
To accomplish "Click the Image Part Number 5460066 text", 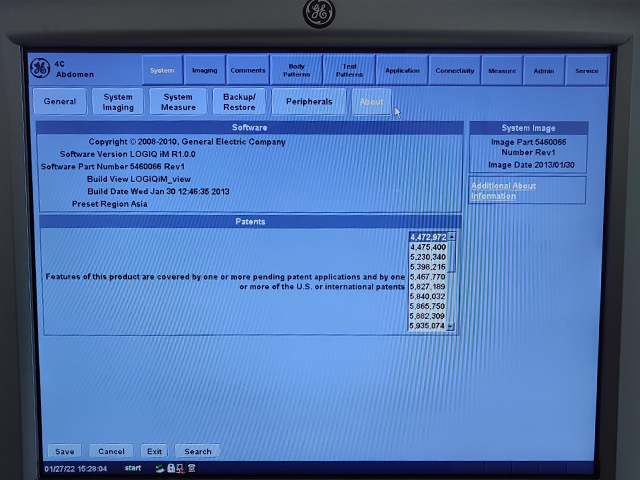I will pyautogui.click(x=528, y=147).
